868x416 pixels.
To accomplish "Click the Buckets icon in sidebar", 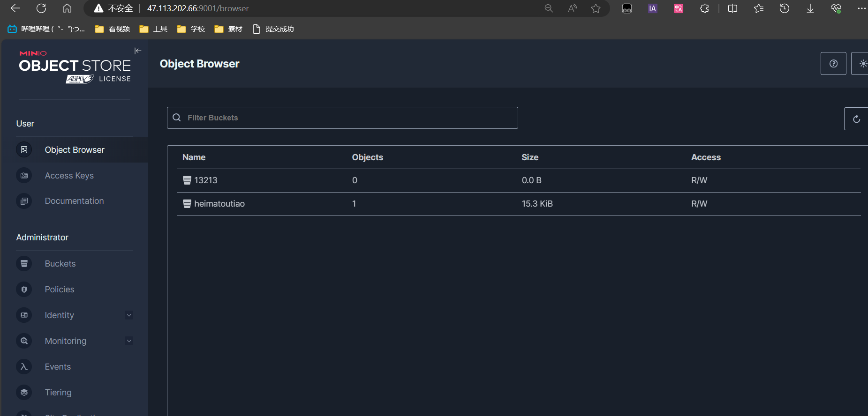I will tap(24, 264).
